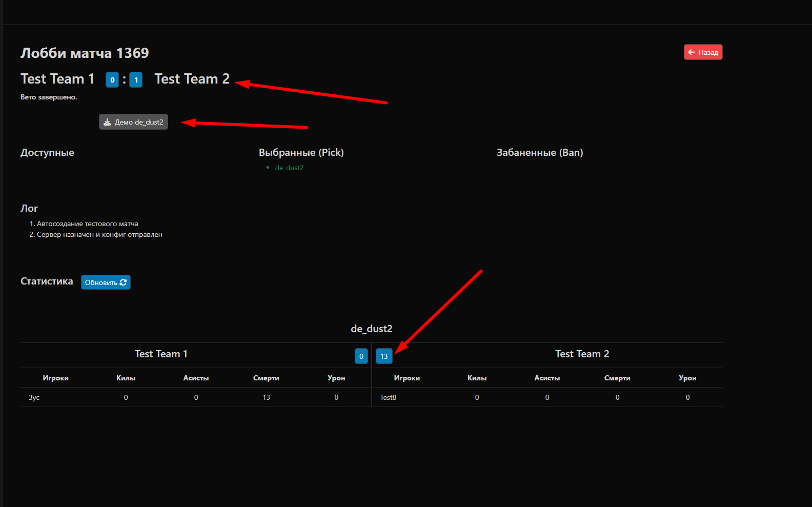The height and width of the screenshot is (507, 812).
Task: Click the de_dust2 entry under Выбранные (Pick)
Action: [289, 168]
